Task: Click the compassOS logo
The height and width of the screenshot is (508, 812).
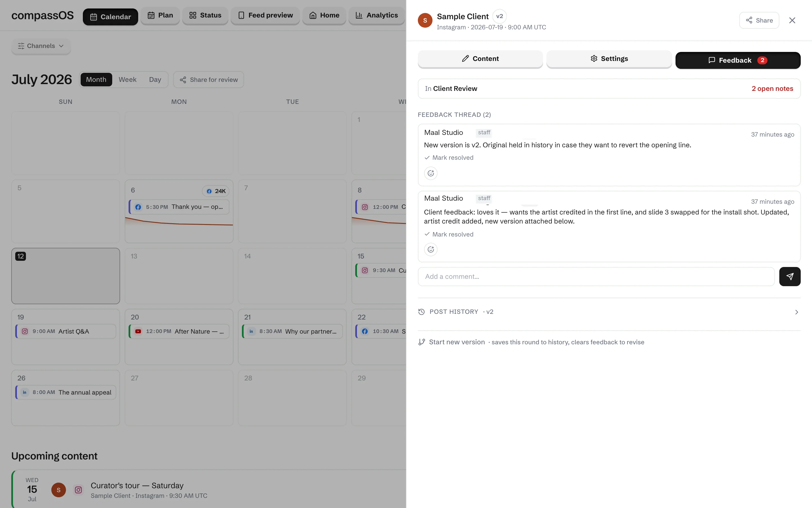Action: 42,16
